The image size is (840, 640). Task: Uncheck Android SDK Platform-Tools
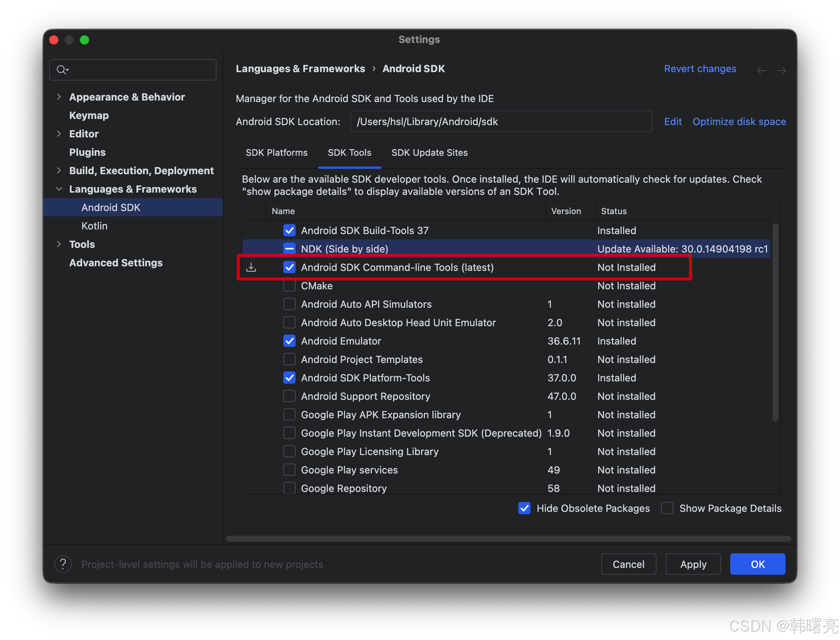click(x=289, y=378)
